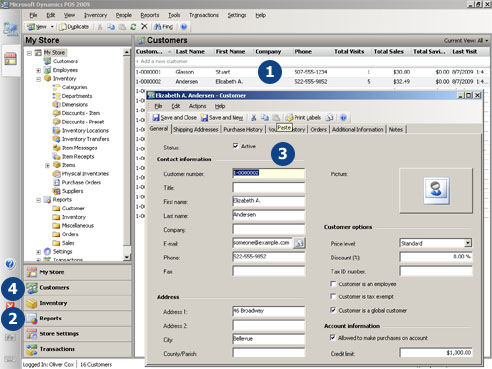Screen dimensions: 492x369
Task: Click the Store Settings navigation button
Action: [78, 334]
